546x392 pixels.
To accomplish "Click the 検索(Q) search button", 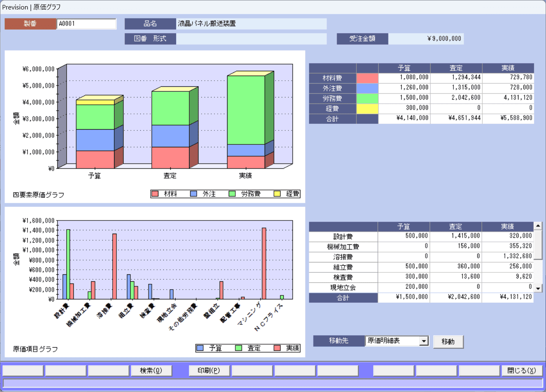I will (151, 371).
